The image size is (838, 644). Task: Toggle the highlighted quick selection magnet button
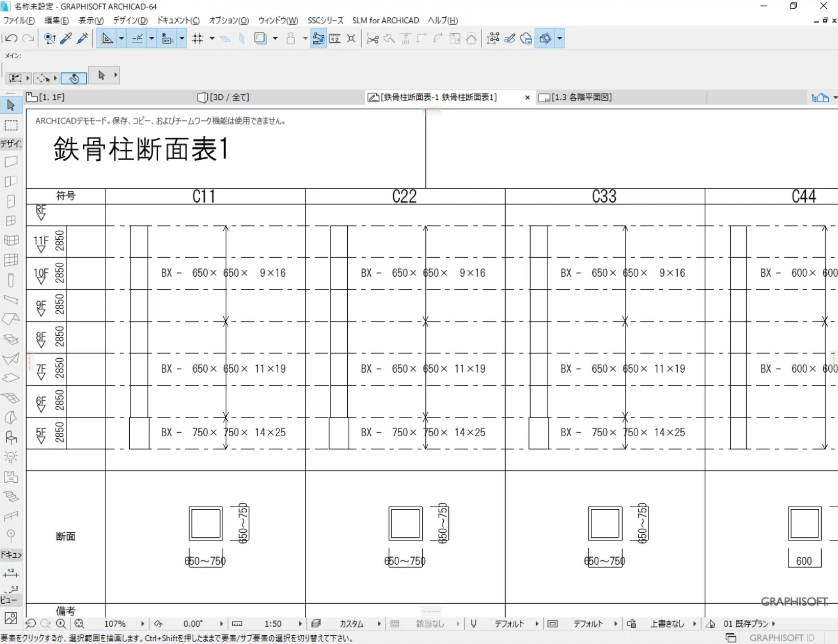tap(74, 78)
